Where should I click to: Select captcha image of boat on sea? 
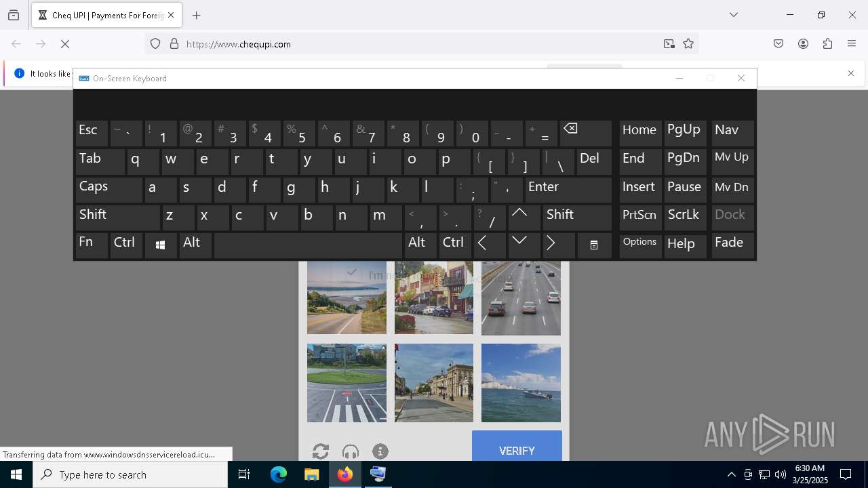point(521,383)
